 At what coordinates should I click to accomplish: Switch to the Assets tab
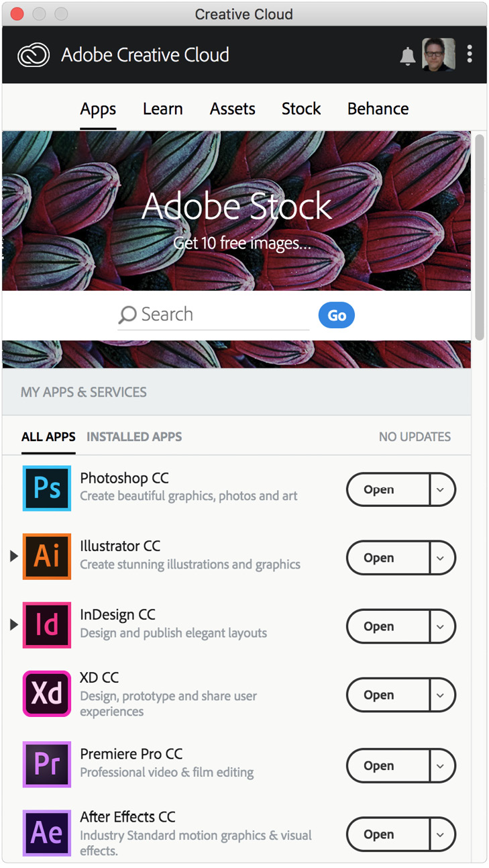[x=233, y=109]
